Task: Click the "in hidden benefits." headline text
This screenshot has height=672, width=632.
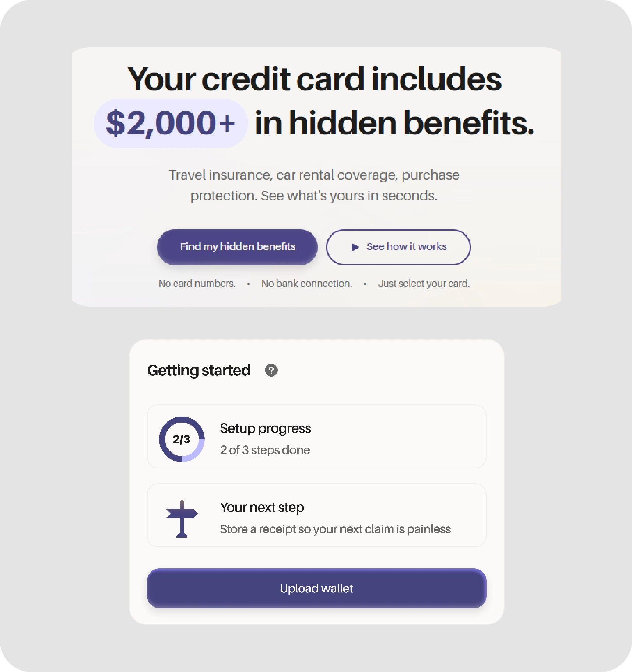Action: pyautogui.click(x=394, y=123)
